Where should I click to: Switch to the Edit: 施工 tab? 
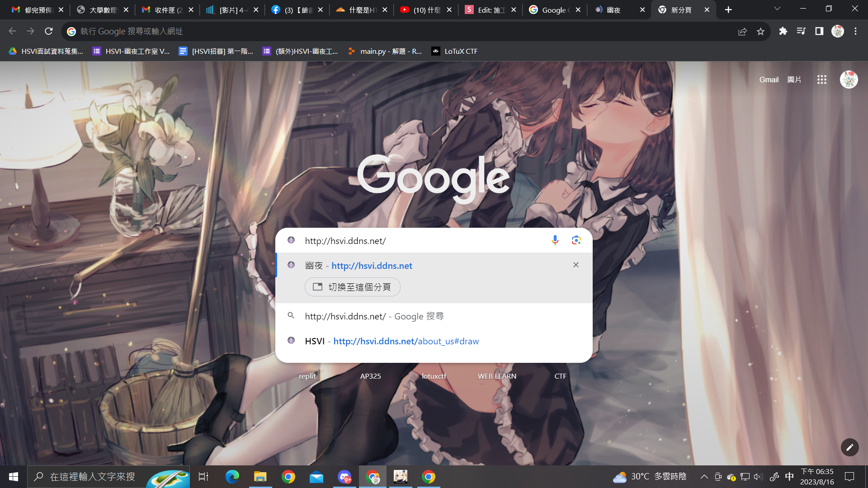(x=491, y=10)
